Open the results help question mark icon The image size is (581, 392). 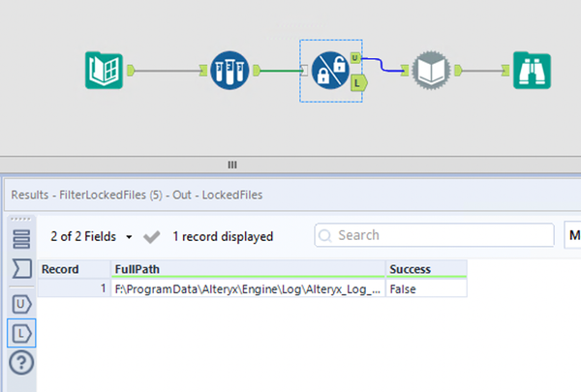21,362
